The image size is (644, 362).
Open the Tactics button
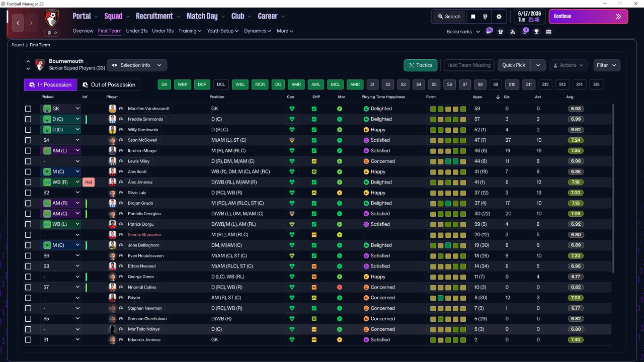click(x=421, y=65)
